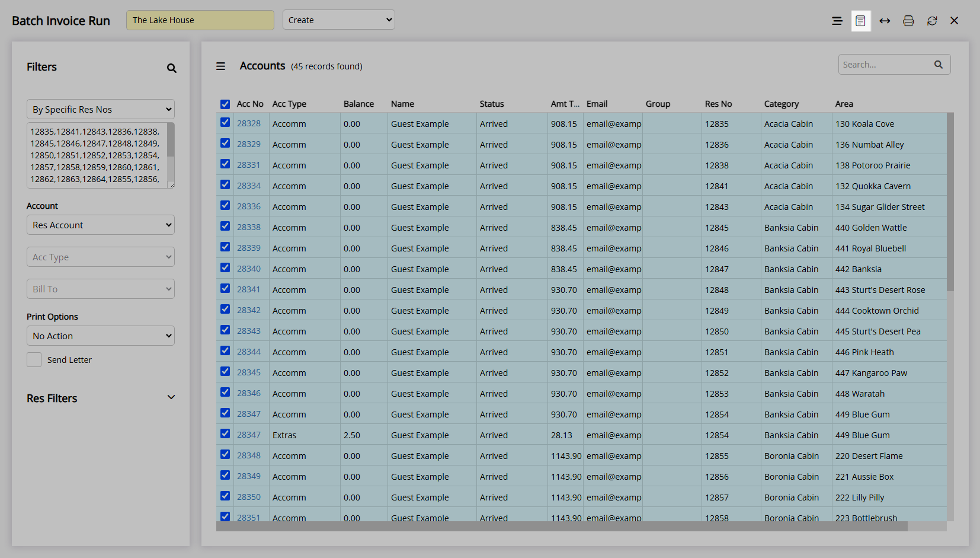Toggle the select-all checkbox in header
Screen dimensions: 980x558
225,104
